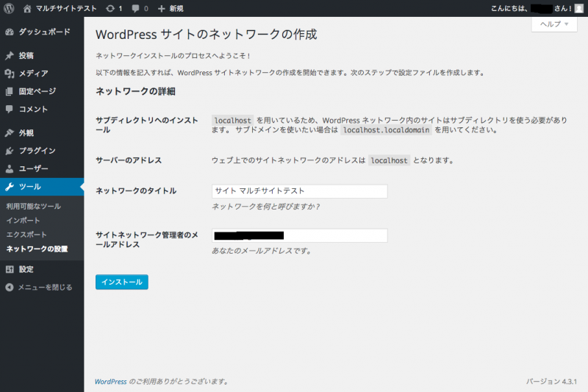Image resolution: width=588 pixels, height=392 pixels.
Task: Open the WordPress logo menu
Action: tap(9, 8)
